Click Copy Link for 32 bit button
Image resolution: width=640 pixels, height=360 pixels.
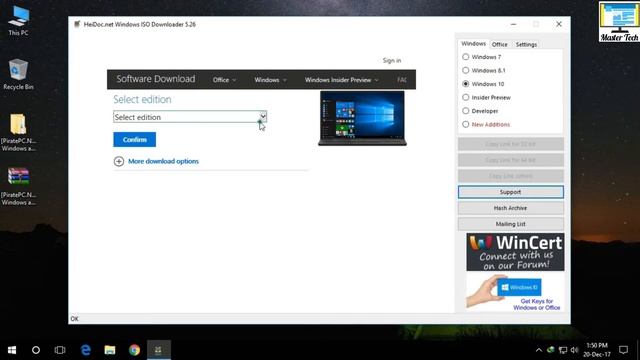(511, 144)
